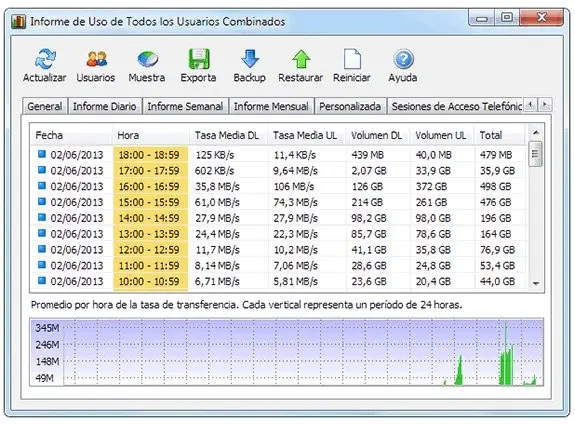Select the Muestra pie chart icon

(x=147, y=59)
